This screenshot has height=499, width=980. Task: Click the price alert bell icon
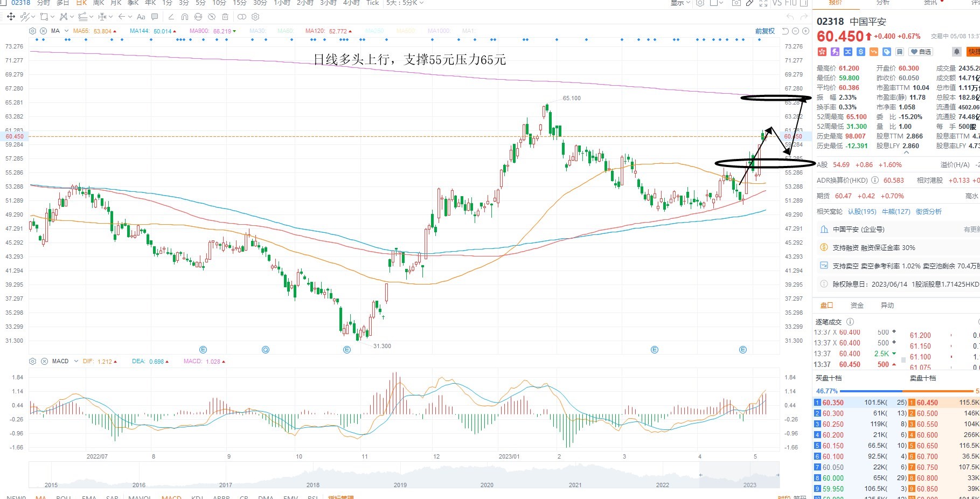956,52
